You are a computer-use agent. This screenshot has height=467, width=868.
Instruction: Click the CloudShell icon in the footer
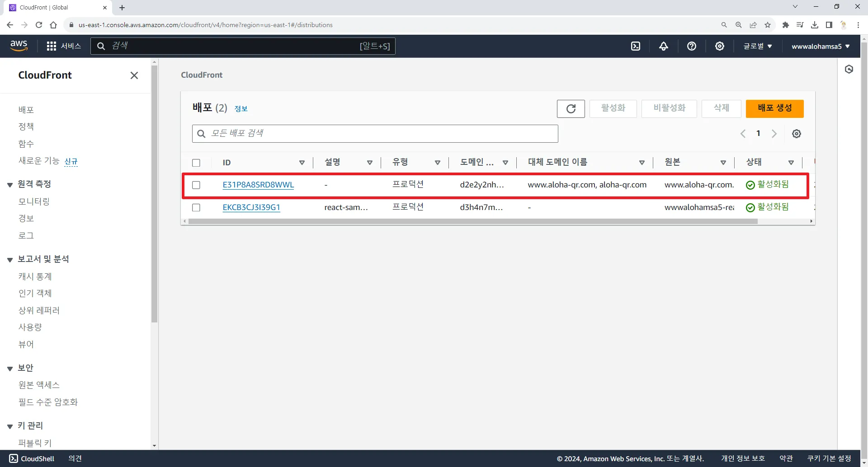pyautogui.click(x=14, y=458)
